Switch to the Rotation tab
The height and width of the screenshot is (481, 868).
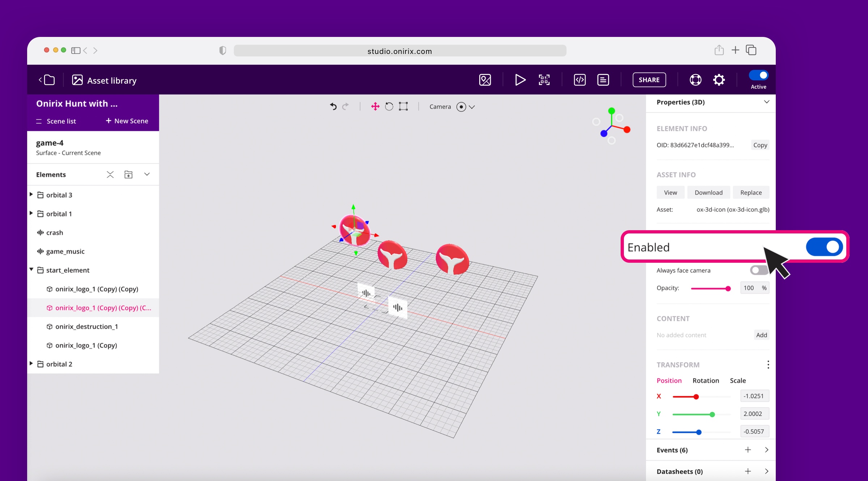[706, 380]
